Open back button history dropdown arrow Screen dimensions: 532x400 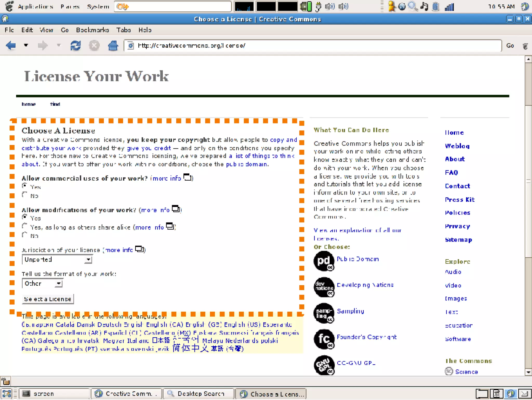26,45
